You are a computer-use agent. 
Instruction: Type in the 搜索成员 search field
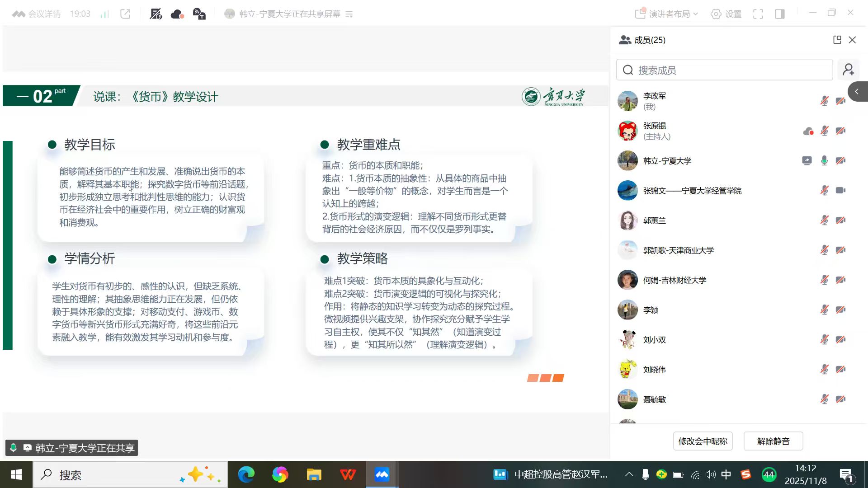coord(724,70)
